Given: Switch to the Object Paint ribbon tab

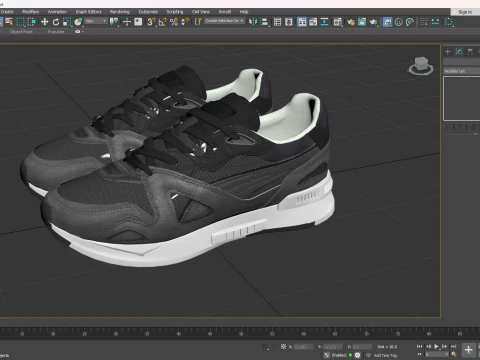Looking at the screenshot, I should click(21, 32).
